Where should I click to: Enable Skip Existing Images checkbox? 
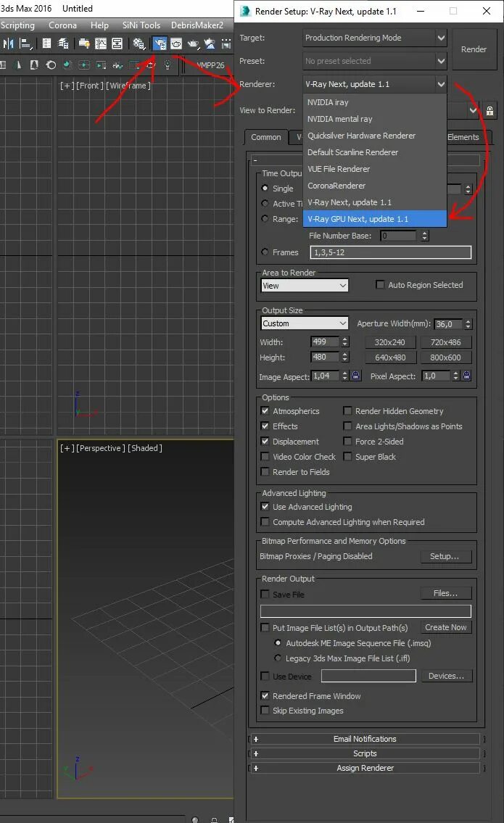[265, 710]
